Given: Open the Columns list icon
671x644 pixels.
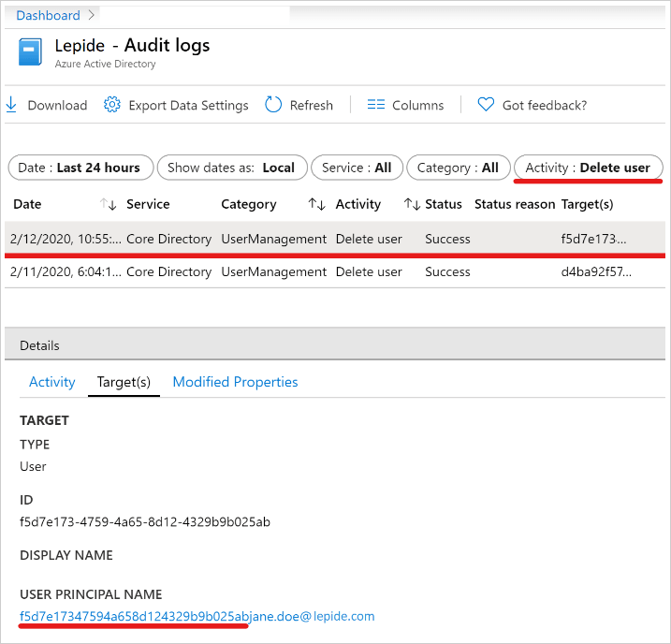Looking at the screenshot, I should click(x=376, y=105).
